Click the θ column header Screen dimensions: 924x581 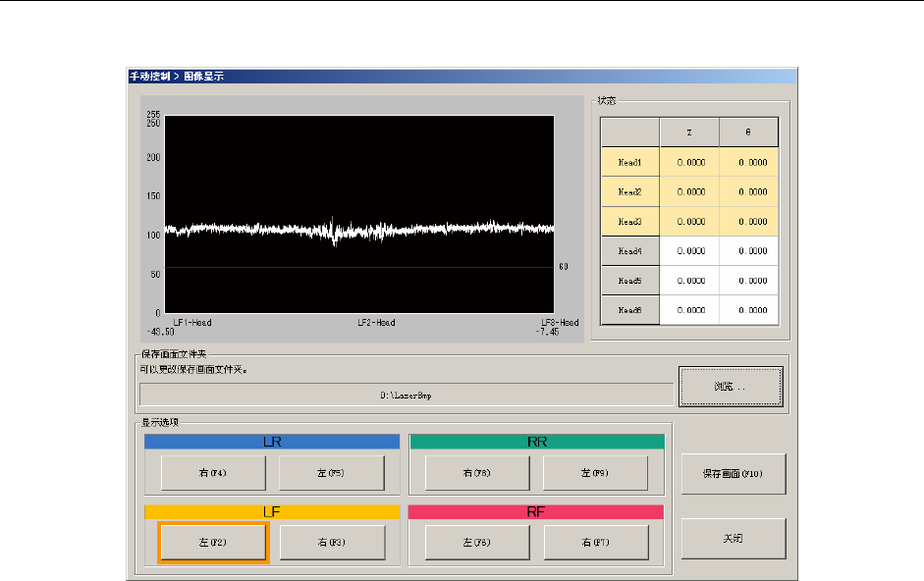click(x=748, y=132)
